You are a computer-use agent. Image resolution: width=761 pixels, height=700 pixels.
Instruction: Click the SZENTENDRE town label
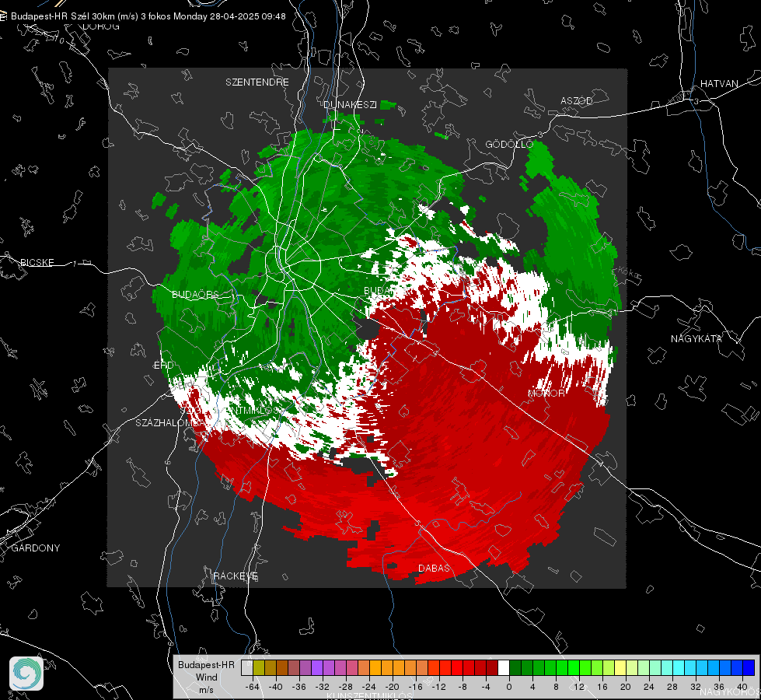pos(257,82)
